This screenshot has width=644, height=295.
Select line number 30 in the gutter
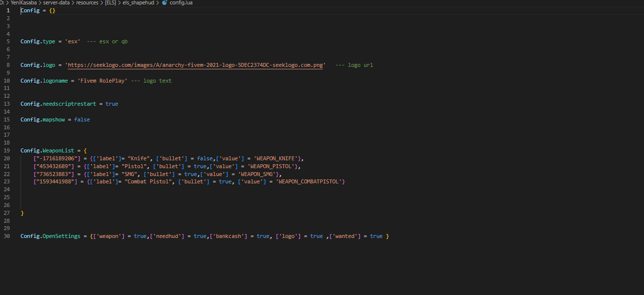coord(7,236)
